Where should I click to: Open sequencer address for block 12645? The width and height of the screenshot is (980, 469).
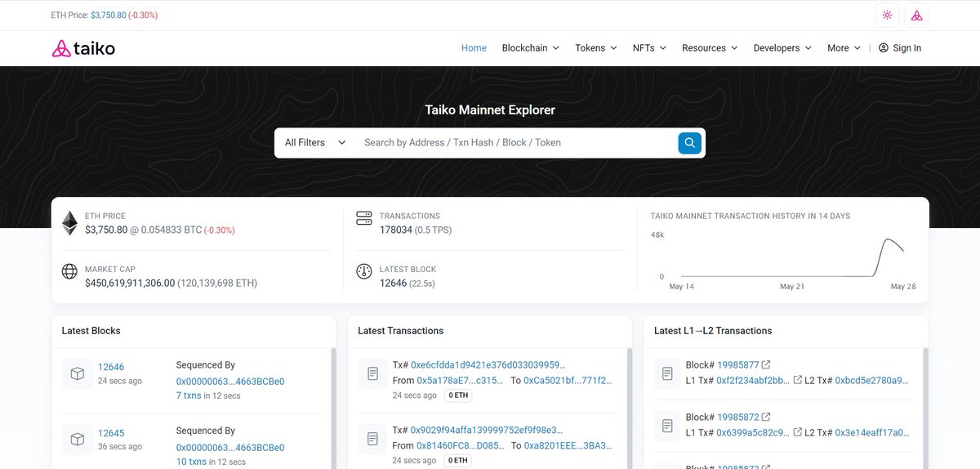click(230, 448)
